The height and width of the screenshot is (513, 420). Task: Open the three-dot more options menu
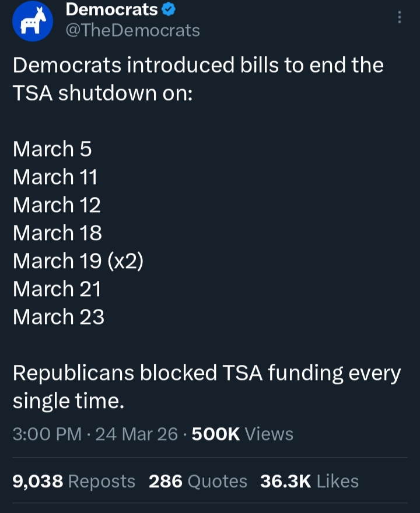click(400, 17)
